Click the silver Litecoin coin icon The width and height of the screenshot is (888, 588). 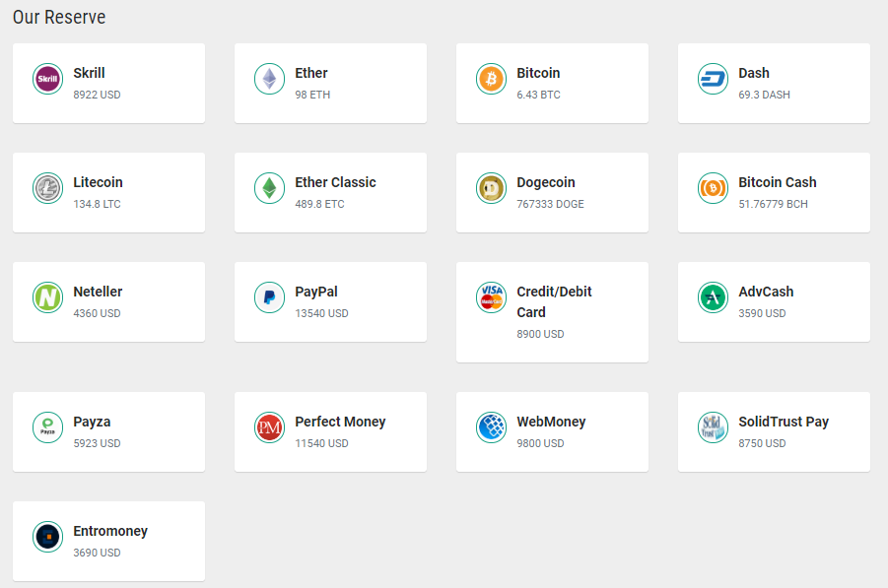(47, 188)
